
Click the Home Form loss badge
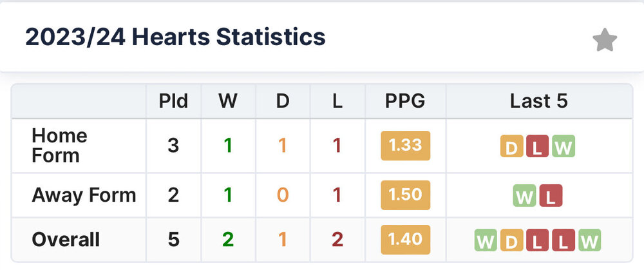537,146
